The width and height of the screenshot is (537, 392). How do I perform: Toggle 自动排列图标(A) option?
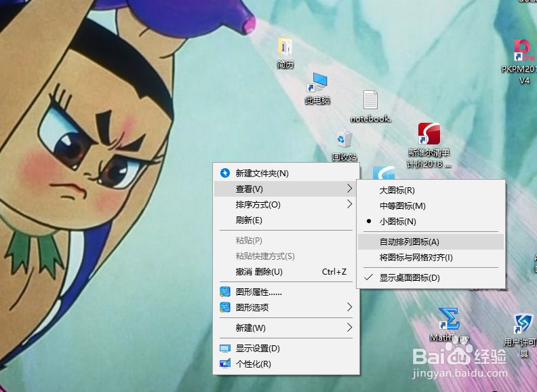[x=431, y=242]
